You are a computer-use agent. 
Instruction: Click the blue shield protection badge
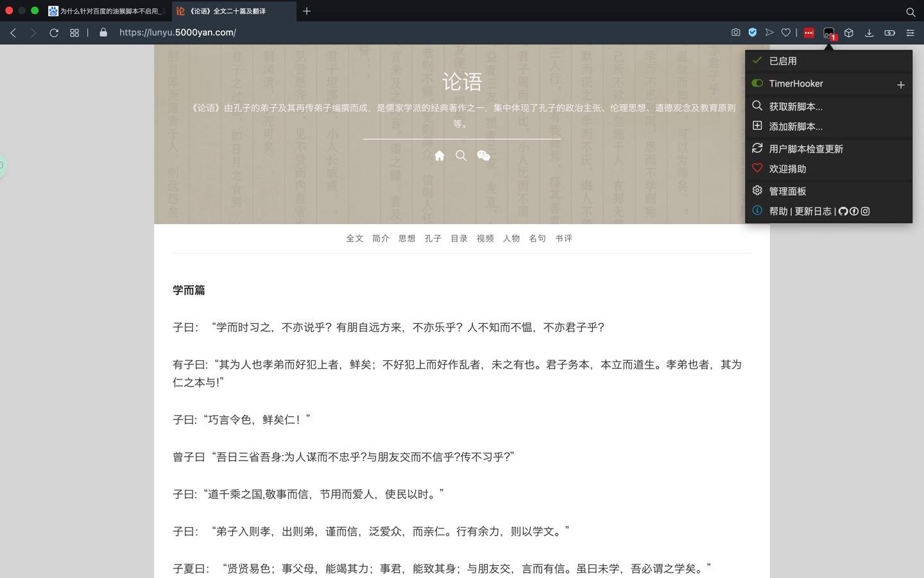(752, 33)
